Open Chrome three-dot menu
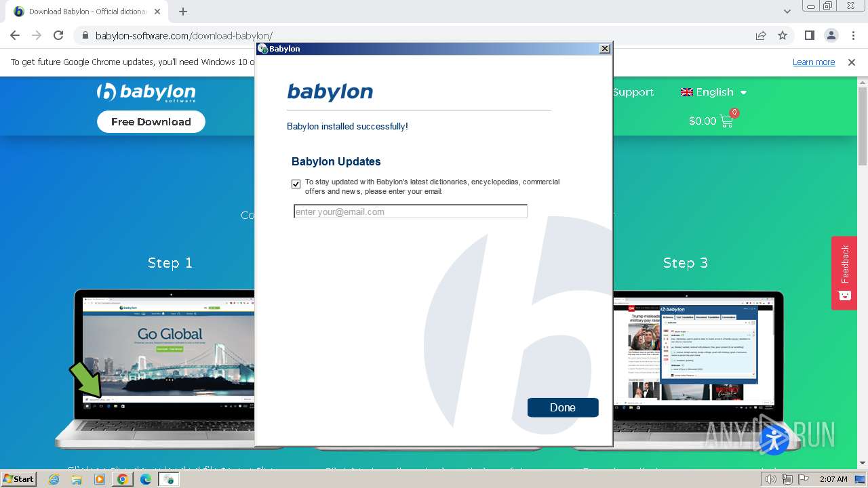 pos(853,35)
